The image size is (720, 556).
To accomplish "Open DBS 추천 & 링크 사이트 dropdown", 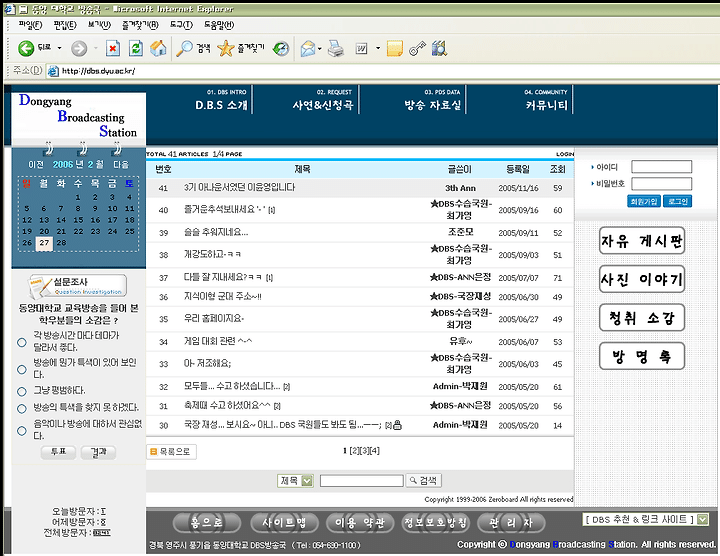I will [703, 519].
